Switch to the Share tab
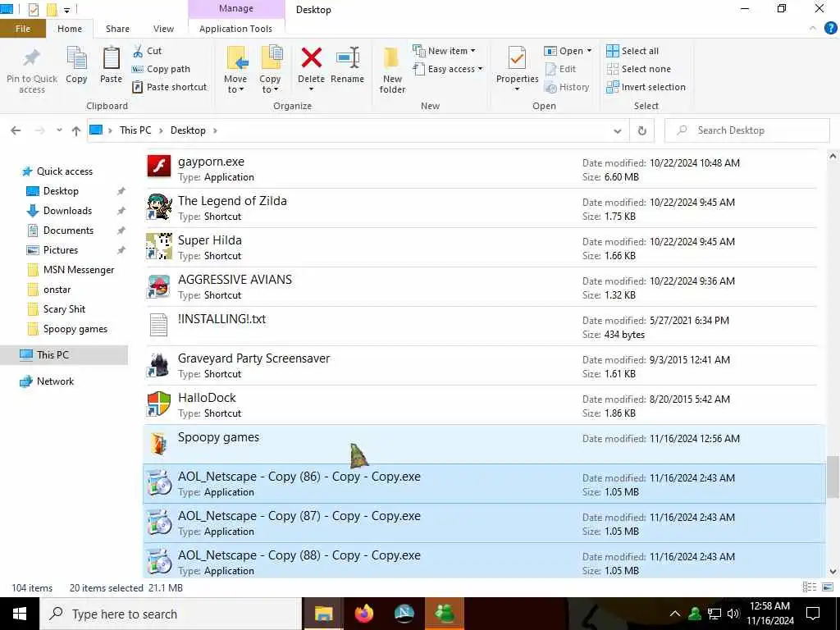Viewport: 840px width, 630px height. click(x=117, y=29)
